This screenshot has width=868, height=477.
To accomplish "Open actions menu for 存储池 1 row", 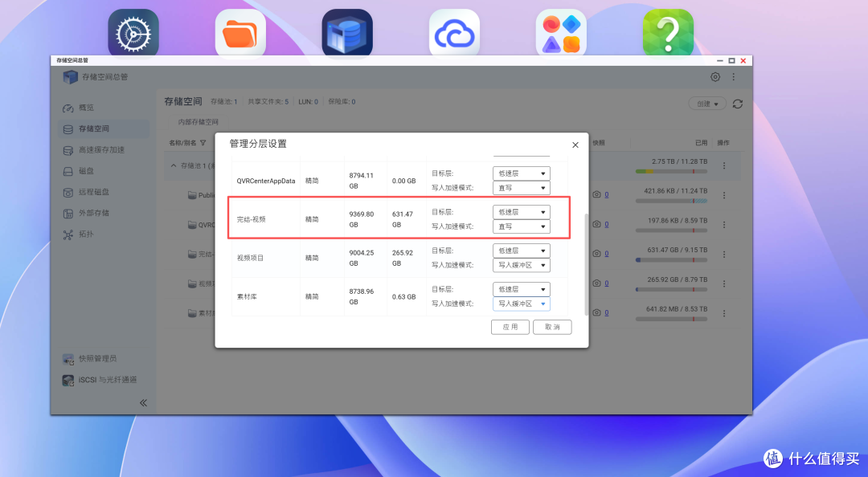I will click(724, 165).
